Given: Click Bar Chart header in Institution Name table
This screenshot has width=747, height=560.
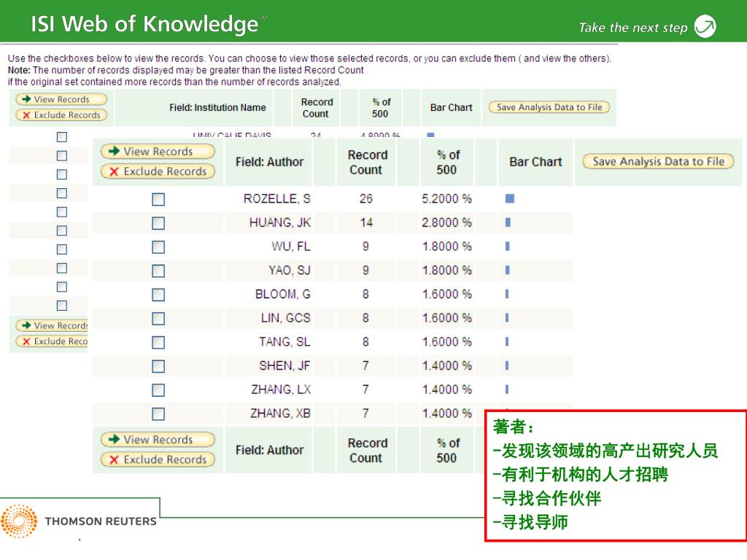Looking at the screenshot, I should 451,108.
